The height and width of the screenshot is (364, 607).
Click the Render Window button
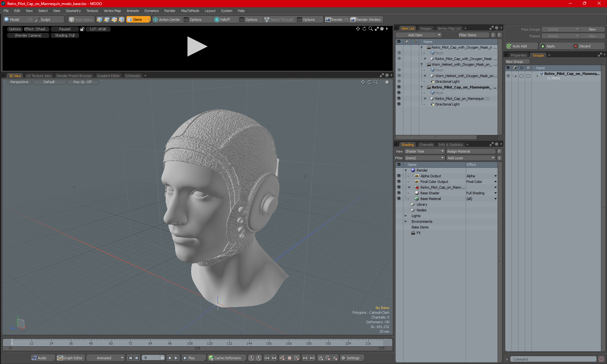(366, 20)
